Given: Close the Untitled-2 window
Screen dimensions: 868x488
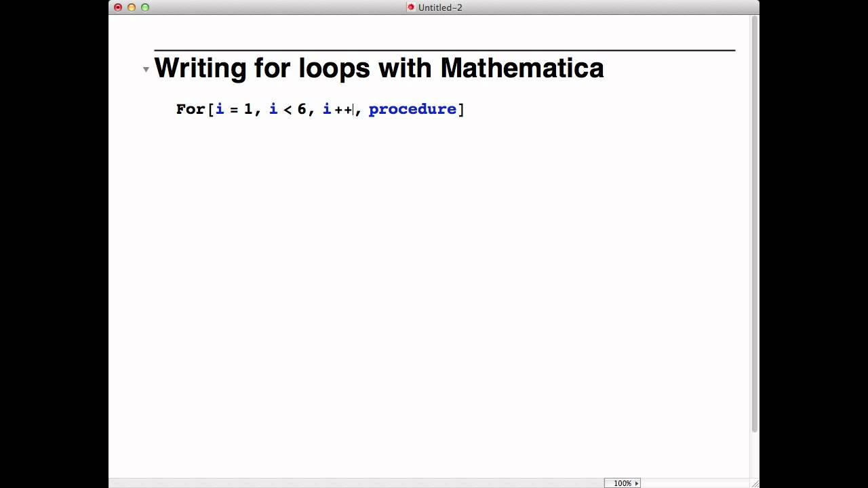Looking at the screenshot, I should coord(118,7).
